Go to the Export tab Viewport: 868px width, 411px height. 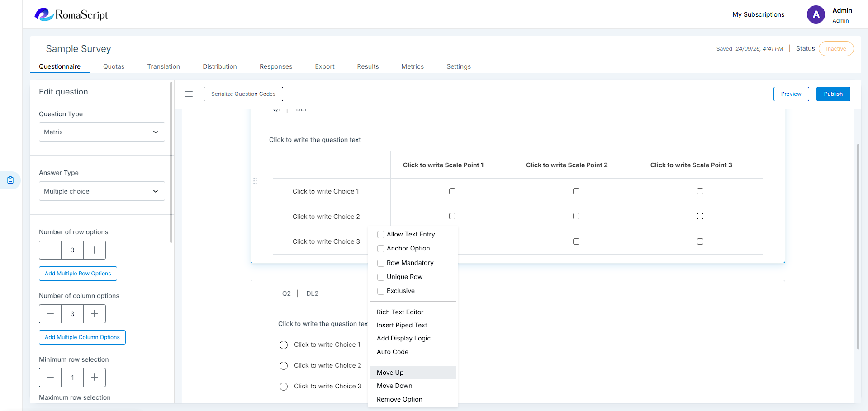[x=325, y=66]
